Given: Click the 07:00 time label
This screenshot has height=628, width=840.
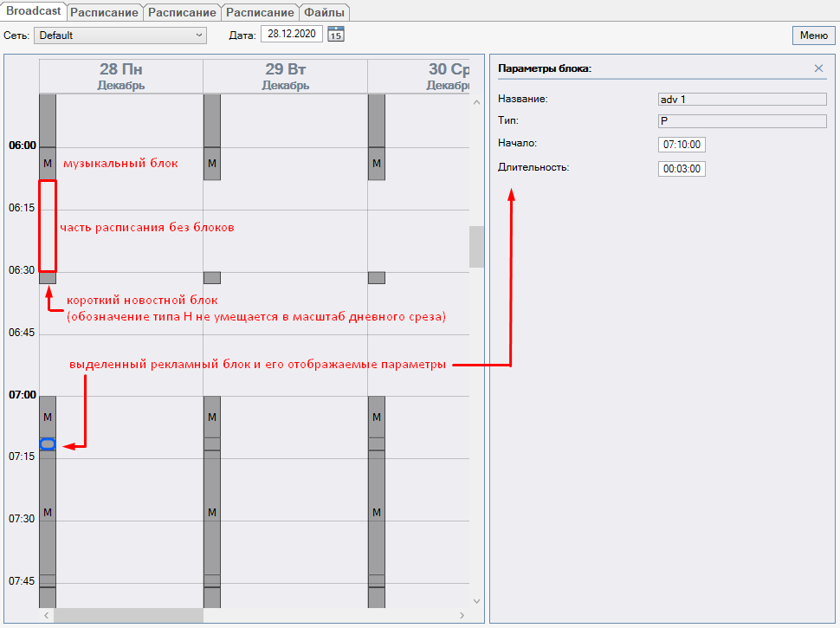Looking at the screenshot, I should [22, 395].
